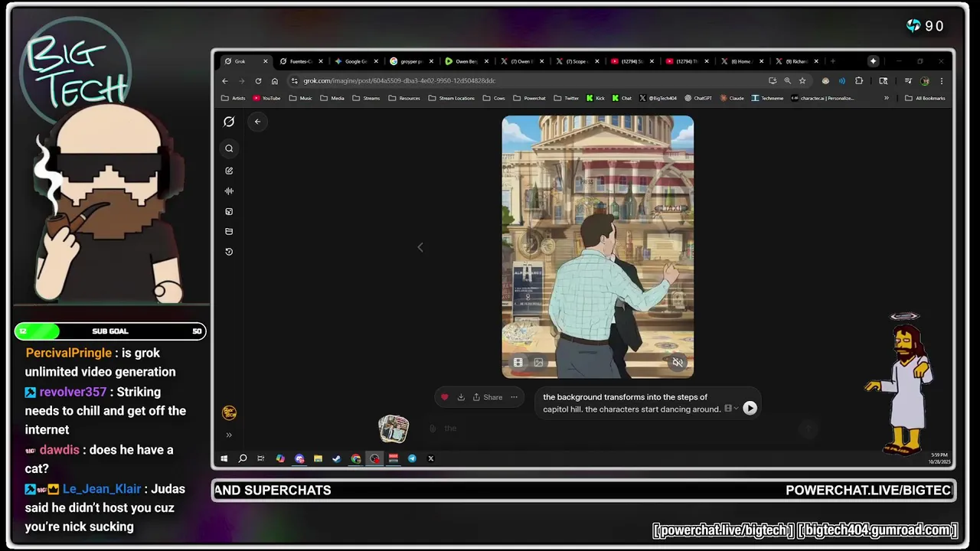Open the history clock icon in sidebar
This screenshot has height=551, width=980.
229,252
